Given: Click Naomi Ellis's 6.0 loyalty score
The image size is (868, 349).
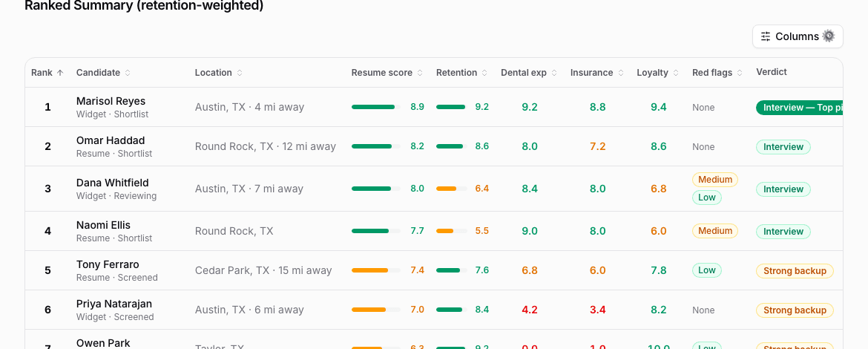Looking at the screenshot, I should pos(658,231).
